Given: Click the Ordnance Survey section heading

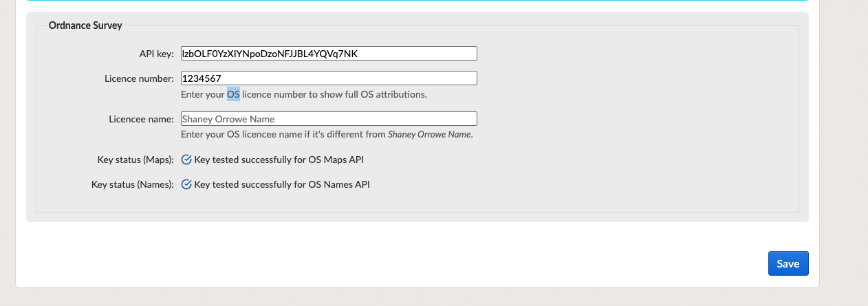Looking at the screenshot, I should 85,25.
